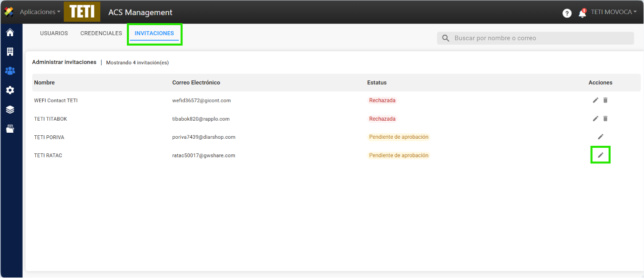Click the name WEFI Contact TETI
Image resolution: width=644 pixels, height=278 pixels.
[56, 101]
